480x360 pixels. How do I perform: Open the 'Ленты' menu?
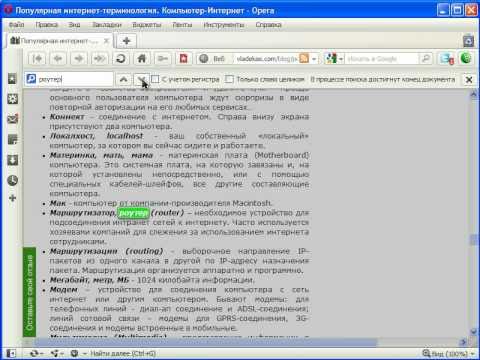tap(182, 25)
